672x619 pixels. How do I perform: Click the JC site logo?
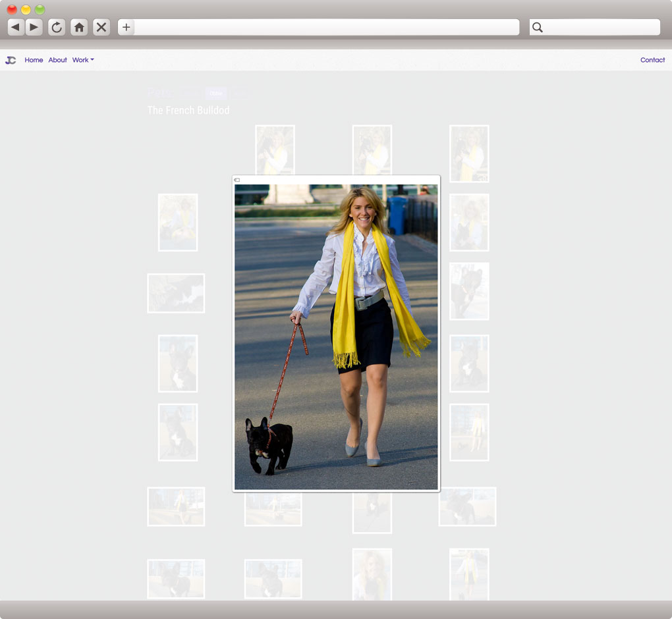pos(11,60)
